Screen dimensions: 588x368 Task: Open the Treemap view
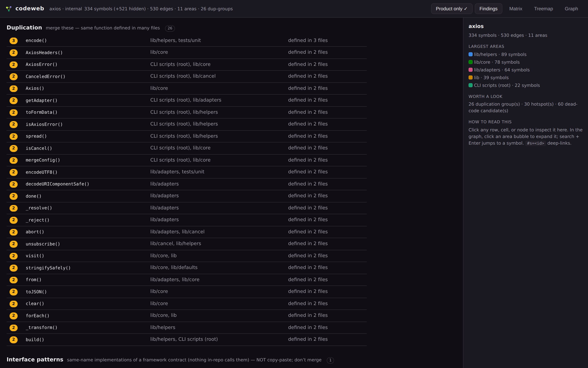[x=543, y=9]
